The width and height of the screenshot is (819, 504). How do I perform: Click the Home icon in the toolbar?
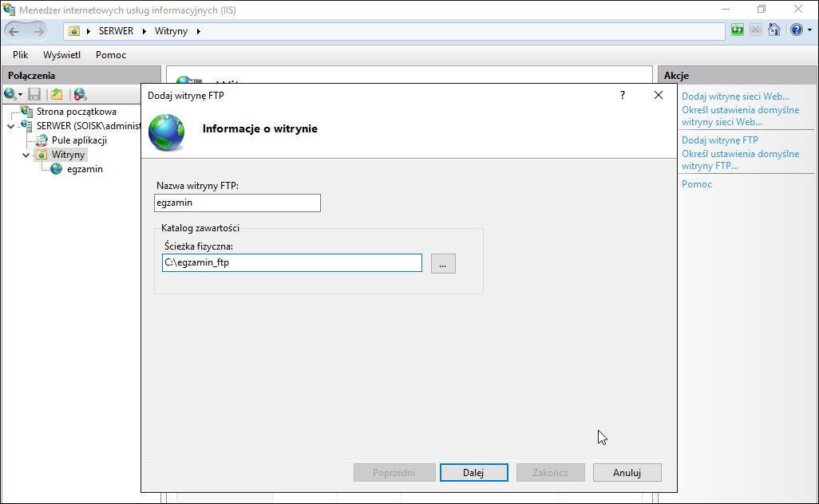click(x=774, y=30)
